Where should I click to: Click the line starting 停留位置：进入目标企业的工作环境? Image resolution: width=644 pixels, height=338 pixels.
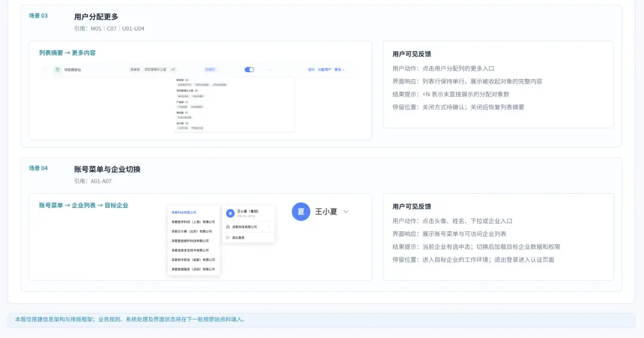pos(473,259)
